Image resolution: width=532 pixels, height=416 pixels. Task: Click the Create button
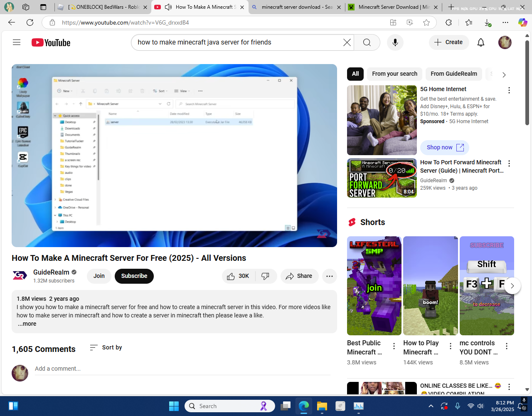[x=449, y=42]
